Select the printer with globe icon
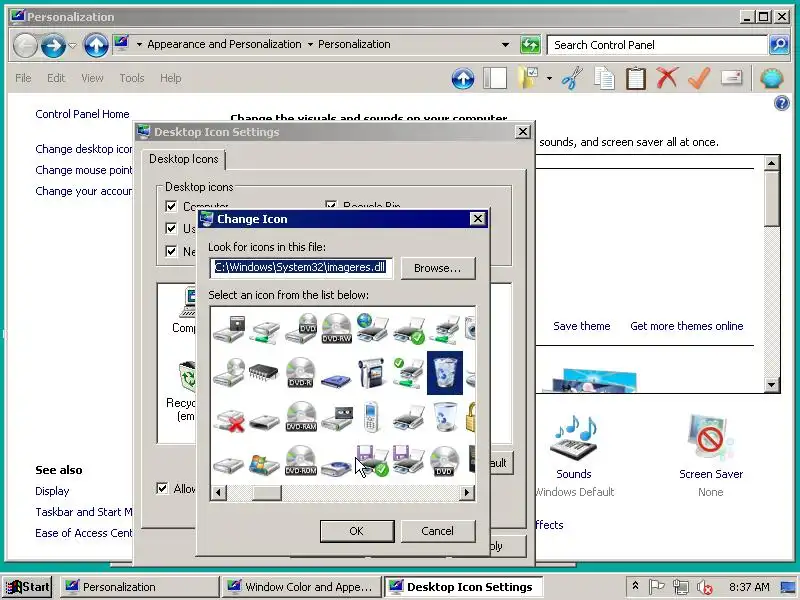This screenshot has width=800, height=600. (372, 328)
